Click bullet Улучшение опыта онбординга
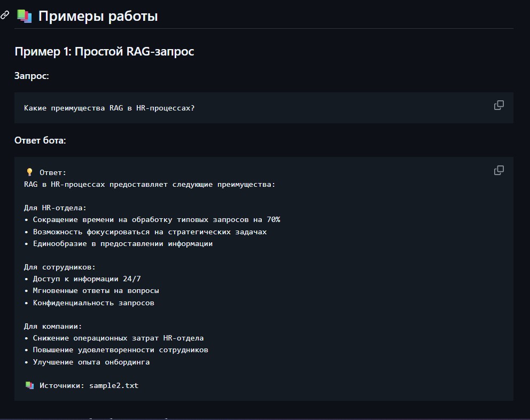This screenshot has height=420, width=530. pos(87,362)
